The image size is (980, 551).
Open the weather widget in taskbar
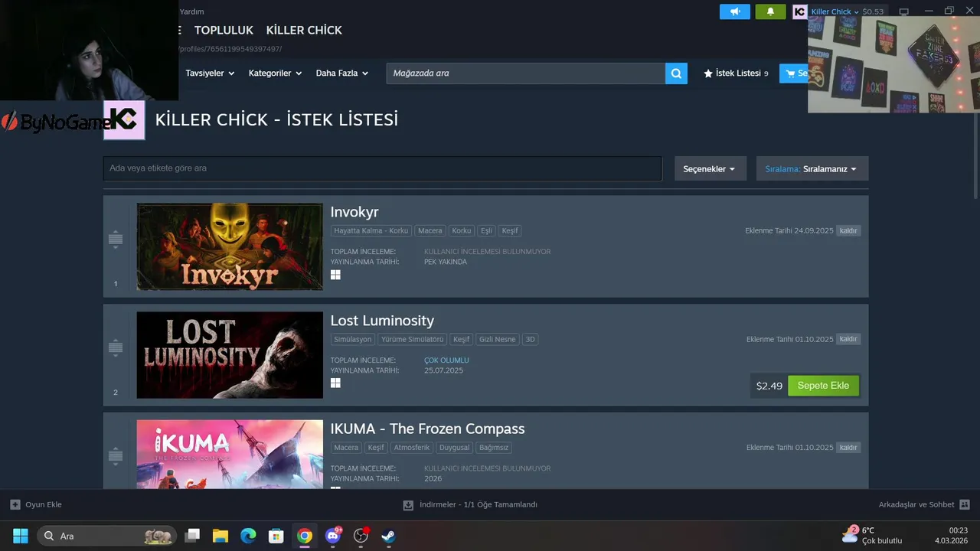872,535
